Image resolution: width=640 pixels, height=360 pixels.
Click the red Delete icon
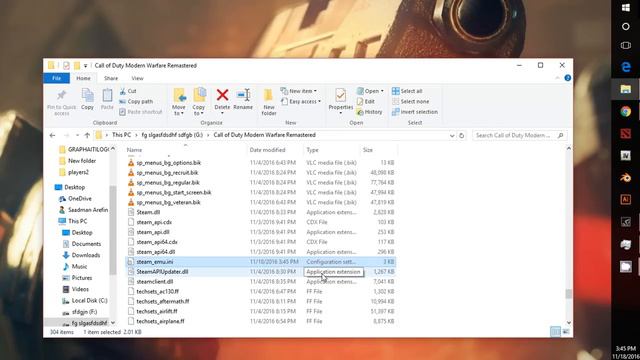click(222, 95)
